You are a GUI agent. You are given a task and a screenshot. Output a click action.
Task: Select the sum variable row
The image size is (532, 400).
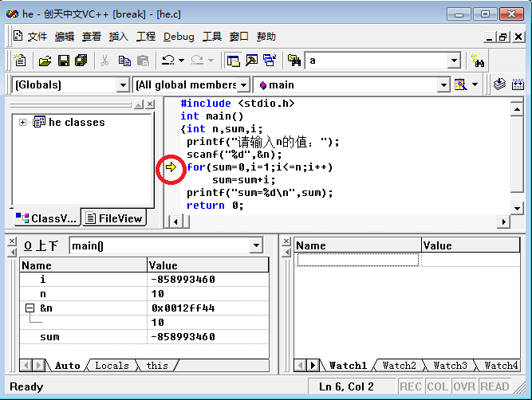tap(144, 336)
